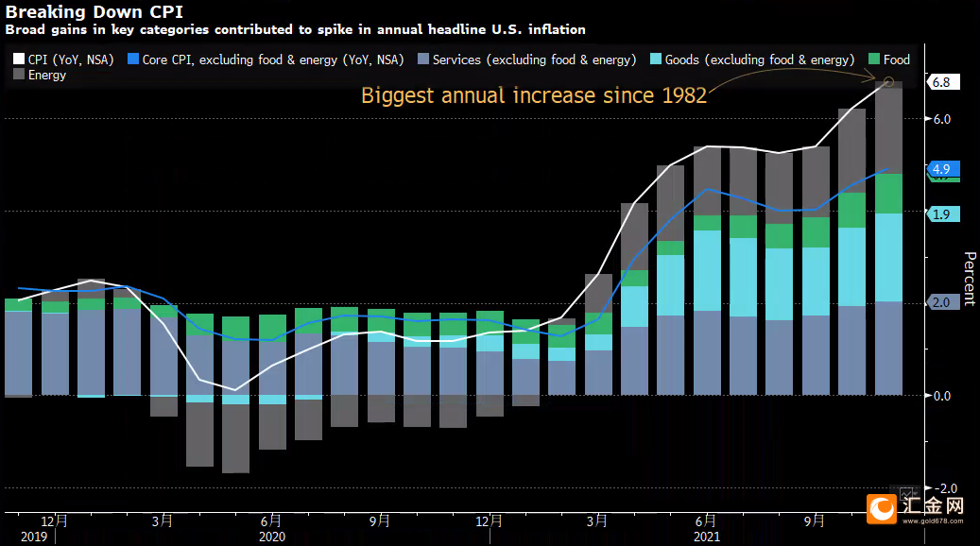This screenshot has width=980, height=546.
Task: Click the subtitle about broad gains in key categories
Action: (x=295, y=29)
